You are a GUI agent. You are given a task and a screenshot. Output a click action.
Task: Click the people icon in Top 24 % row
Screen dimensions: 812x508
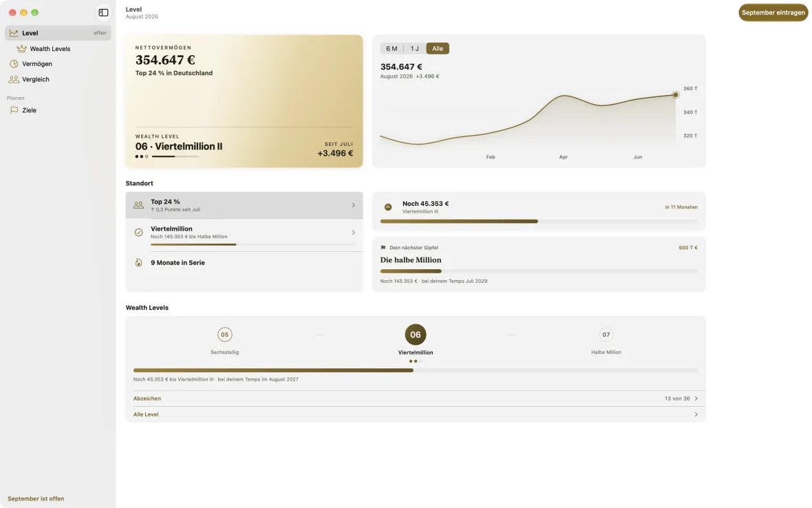coord(138,205)
